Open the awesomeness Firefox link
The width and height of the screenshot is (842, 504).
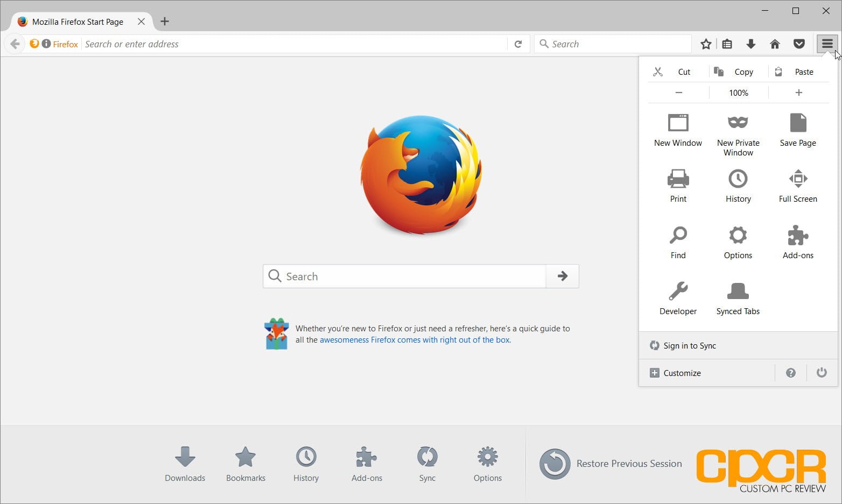pos(415,340)
